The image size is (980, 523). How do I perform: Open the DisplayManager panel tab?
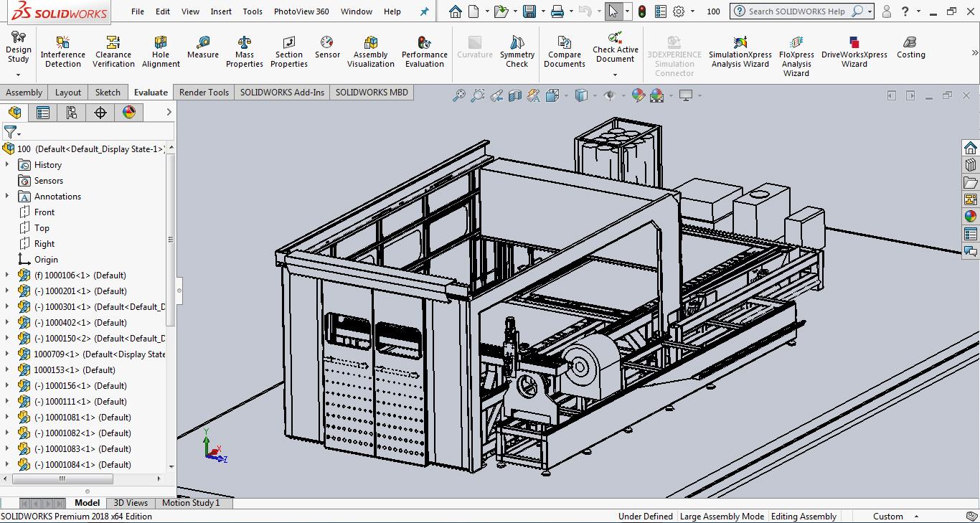128,112
